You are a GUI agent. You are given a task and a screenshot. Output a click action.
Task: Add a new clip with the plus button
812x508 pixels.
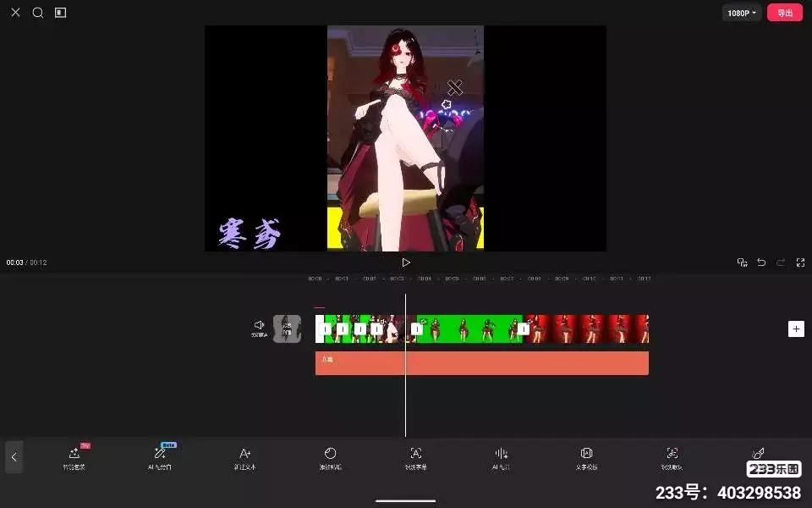coord(796,329)
